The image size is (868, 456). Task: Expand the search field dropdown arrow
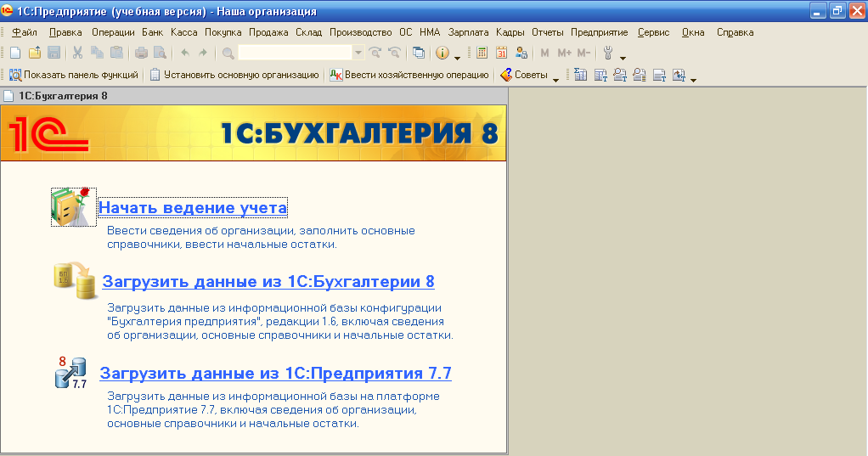point(358,53)
